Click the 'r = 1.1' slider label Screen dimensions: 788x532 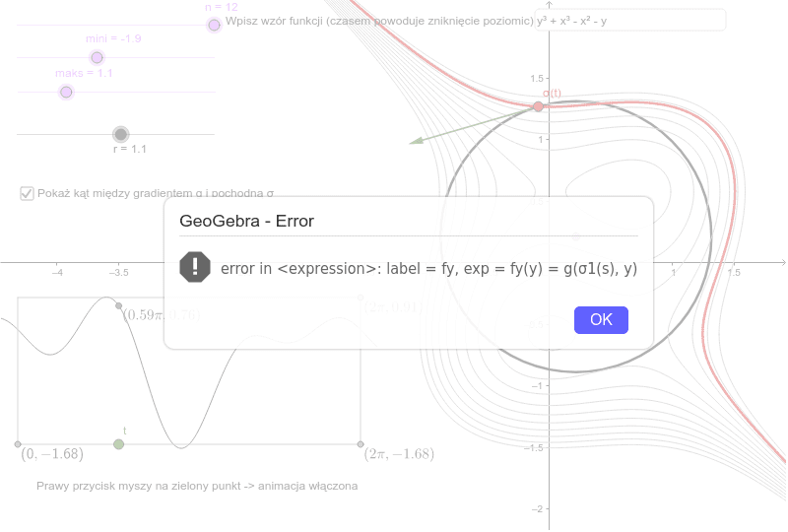[x=130, y=149]
